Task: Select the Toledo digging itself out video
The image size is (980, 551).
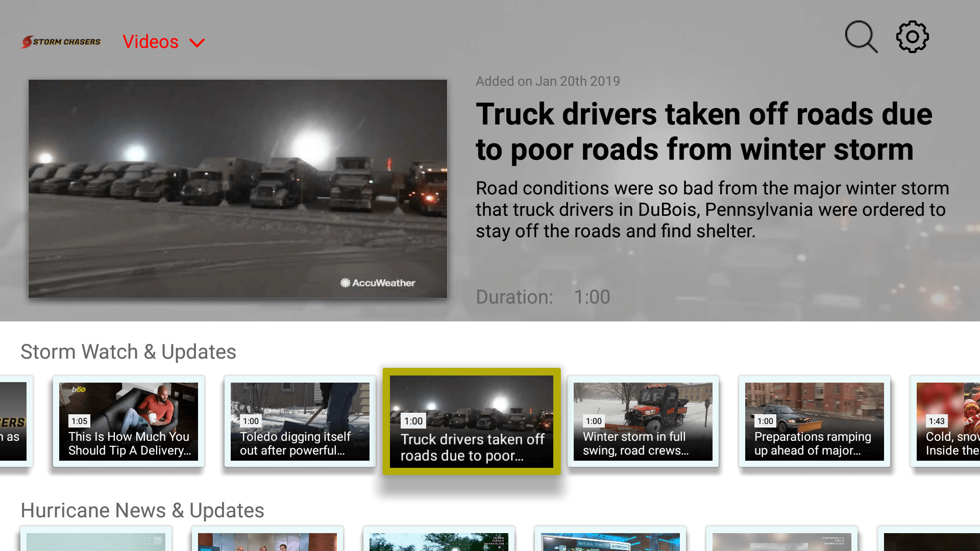Action: coord(300,421)
